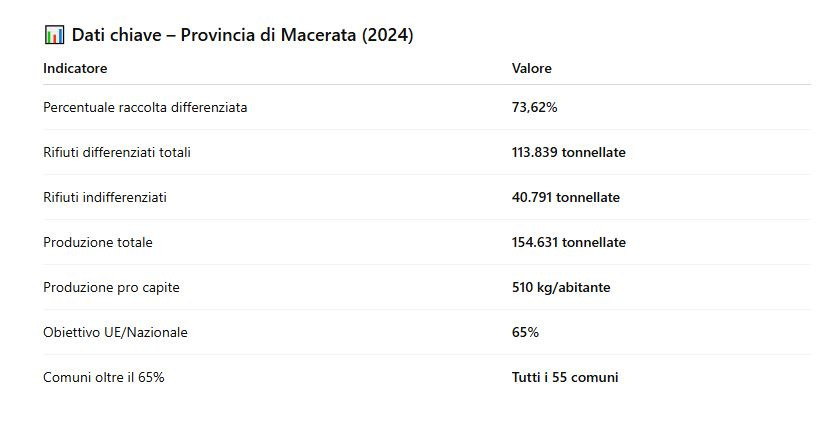The height and width of the screenshot is (432, 836).
Task: Click the 510 kg/abitante value
Action: point(560,287)
